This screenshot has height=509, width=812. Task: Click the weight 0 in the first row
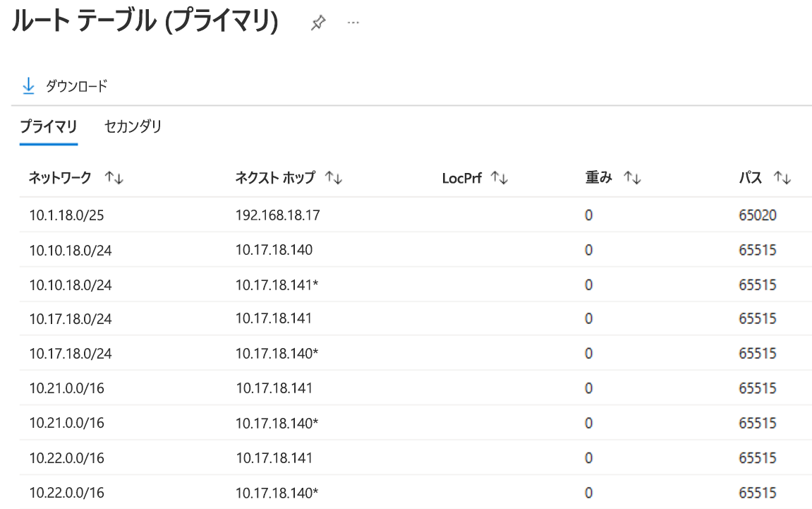pos(588,215)
